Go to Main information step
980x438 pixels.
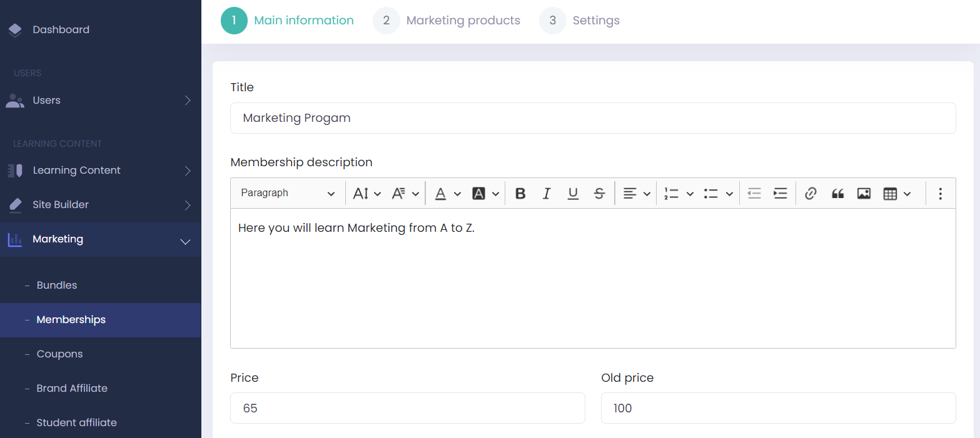(x=288, y=21)
